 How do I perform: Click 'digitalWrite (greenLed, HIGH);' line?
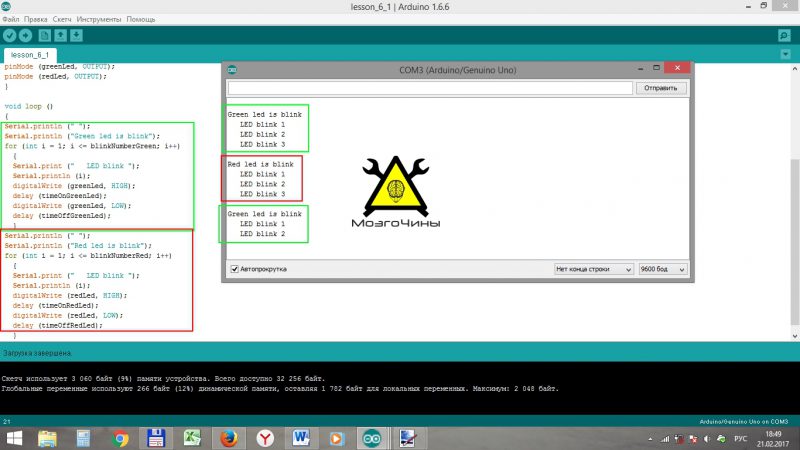point(74,186)
